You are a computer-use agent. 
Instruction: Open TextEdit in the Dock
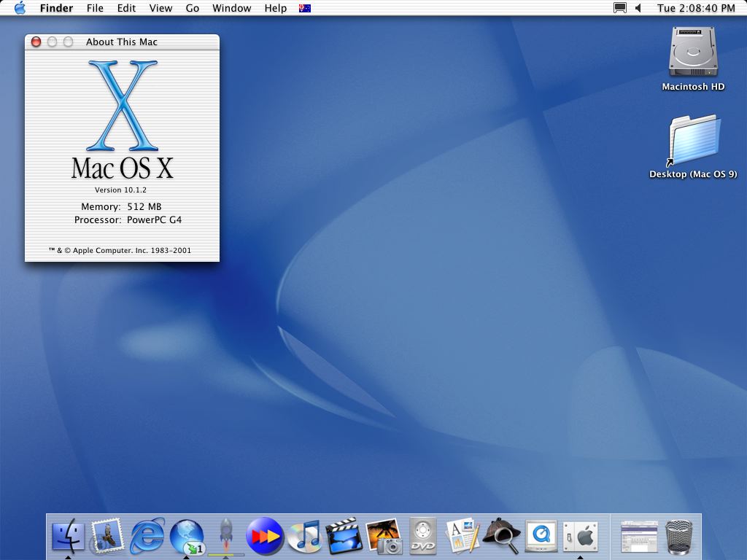462,536
